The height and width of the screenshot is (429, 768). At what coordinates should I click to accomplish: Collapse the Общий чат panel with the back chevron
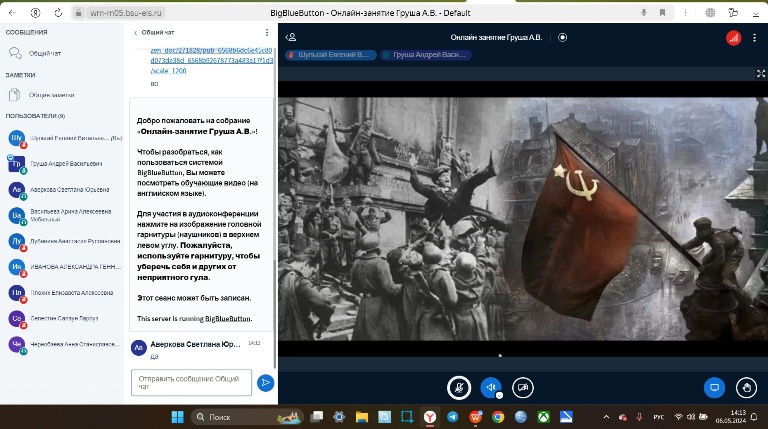(x=136, y=32)
